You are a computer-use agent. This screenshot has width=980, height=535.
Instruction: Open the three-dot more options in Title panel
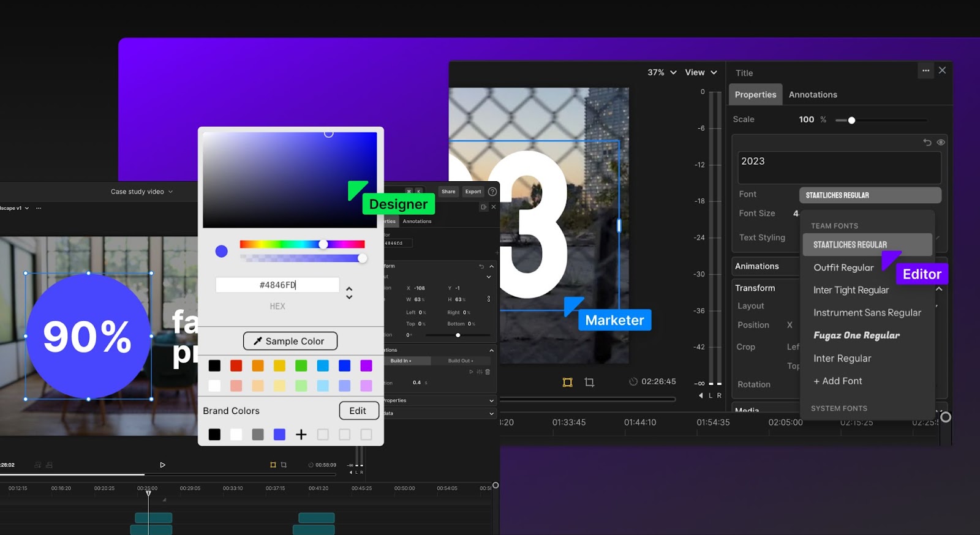925,70
